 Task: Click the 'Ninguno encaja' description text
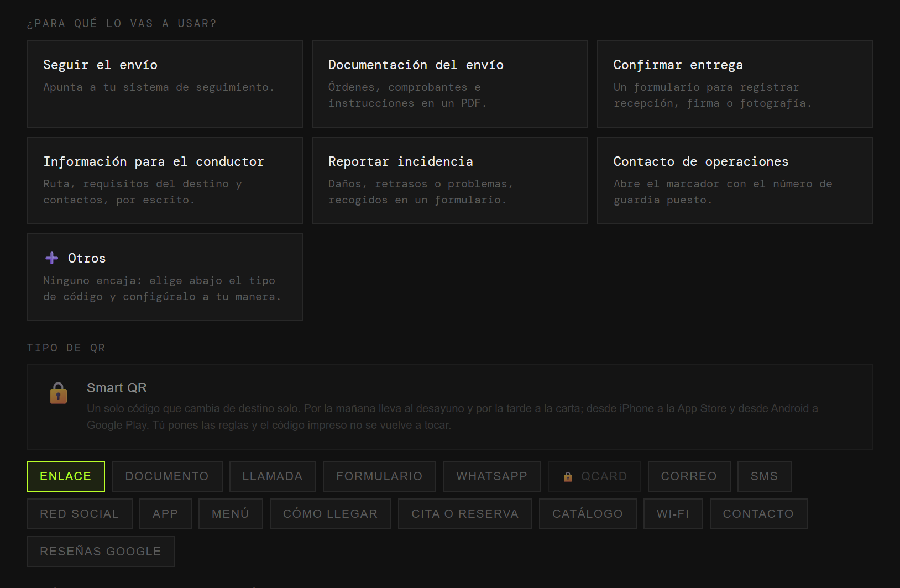162,288
